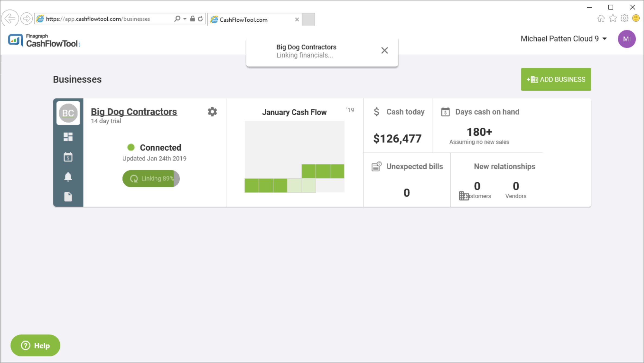Open the Big Dog Contractors link
644x363 pixels.
click(x=134, y=112)
